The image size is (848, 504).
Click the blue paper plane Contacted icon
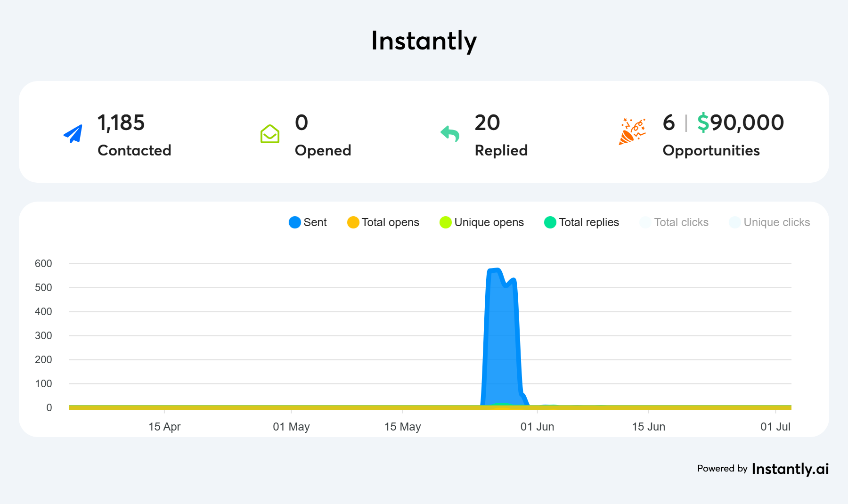point(73,134)
